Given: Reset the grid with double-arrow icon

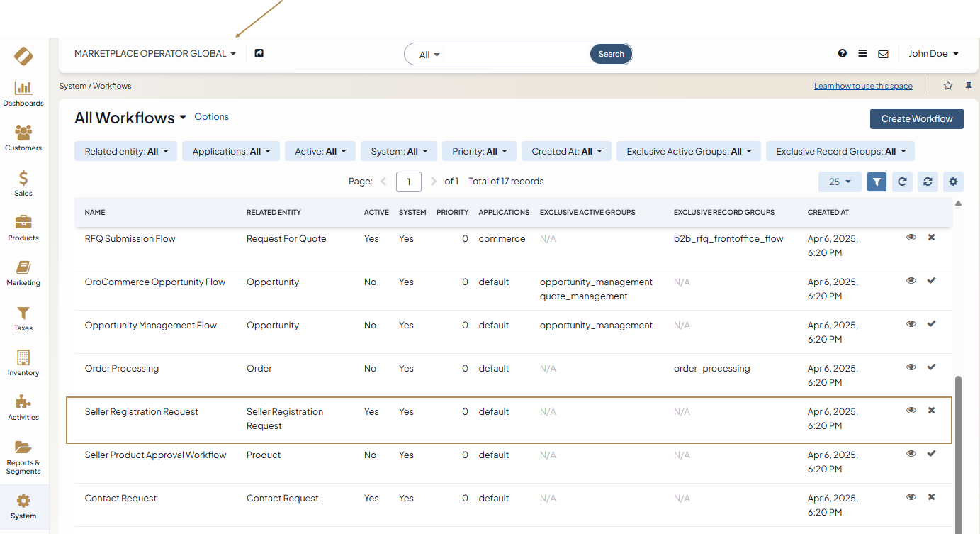Looking at the screenshot, I should (928, 182).
